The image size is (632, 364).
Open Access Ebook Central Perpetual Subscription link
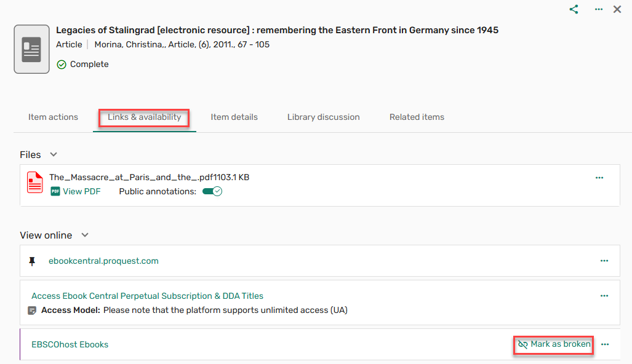147,296
